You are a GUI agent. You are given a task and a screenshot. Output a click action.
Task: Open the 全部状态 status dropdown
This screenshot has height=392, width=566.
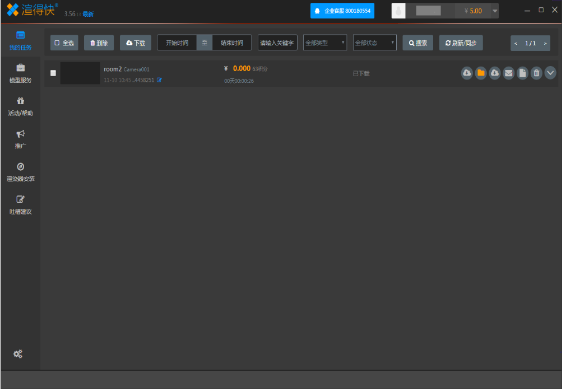click(374, 43)
